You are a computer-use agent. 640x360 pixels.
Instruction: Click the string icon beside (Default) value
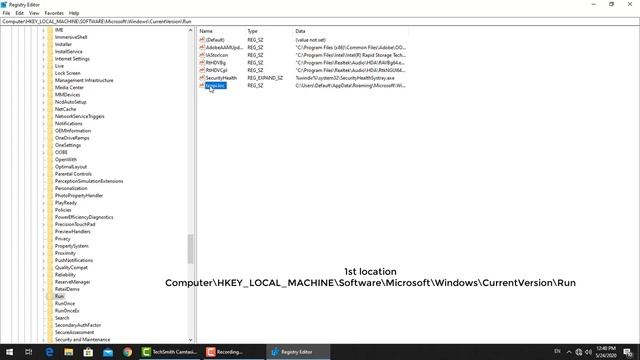[x=202, y=40]
